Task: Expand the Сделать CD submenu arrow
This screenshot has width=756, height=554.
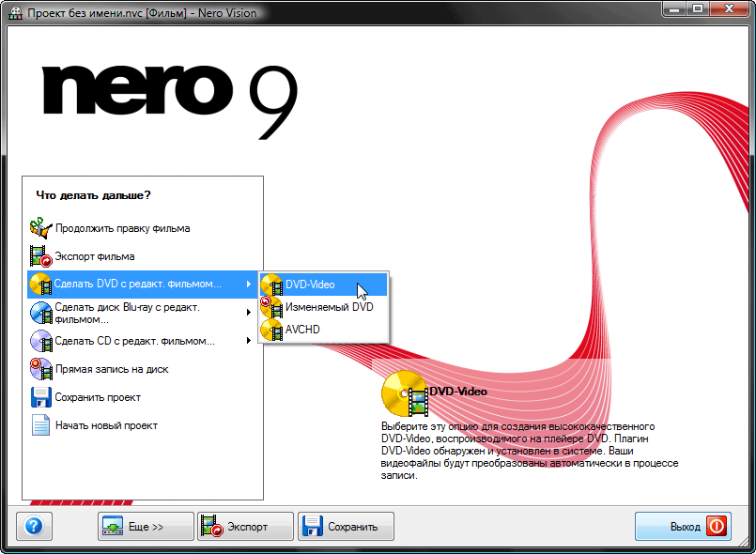Action: pos(248,341)
